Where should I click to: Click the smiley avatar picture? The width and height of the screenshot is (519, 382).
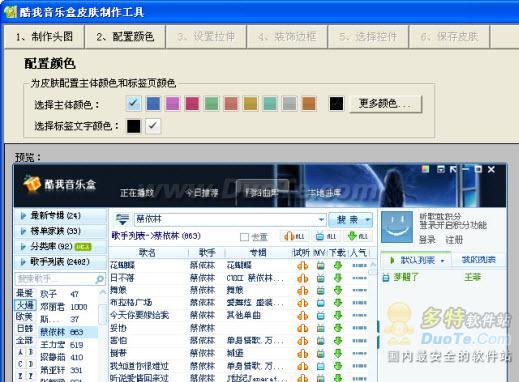click(397, 227)
